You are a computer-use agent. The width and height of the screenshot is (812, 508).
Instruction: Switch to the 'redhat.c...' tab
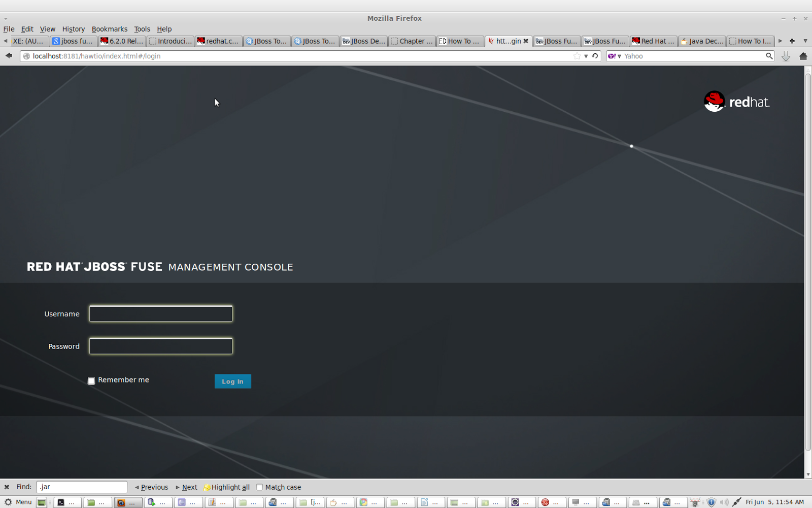(219, 41)
